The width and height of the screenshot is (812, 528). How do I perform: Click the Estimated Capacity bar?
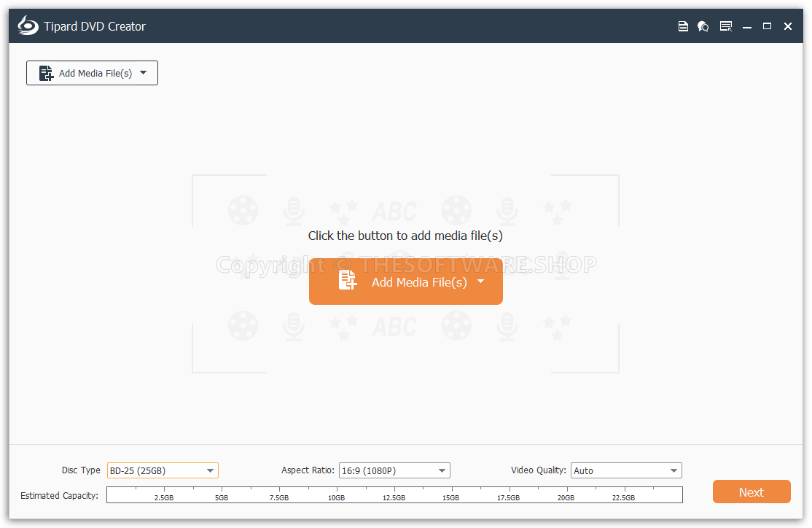(394, 495)
